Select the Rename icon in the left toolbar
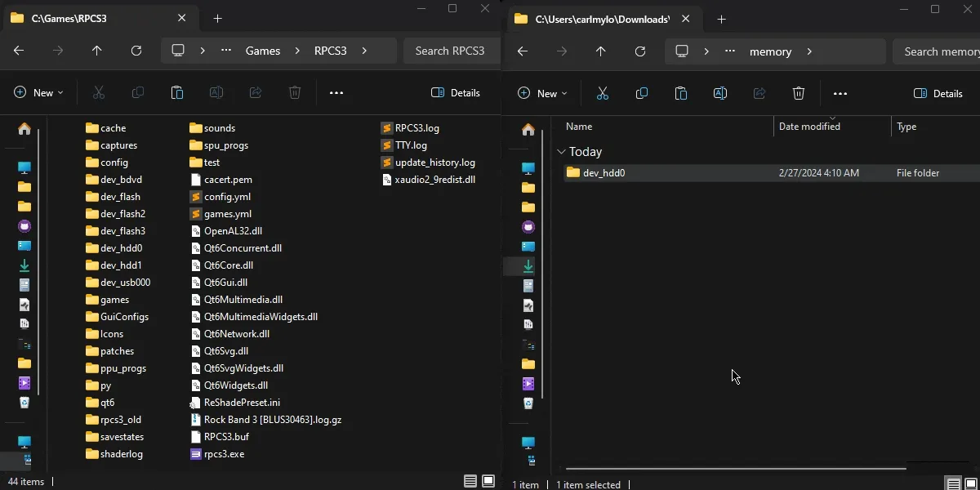The width and height of the screenshot is (980, 490). (x=216, y=92)
